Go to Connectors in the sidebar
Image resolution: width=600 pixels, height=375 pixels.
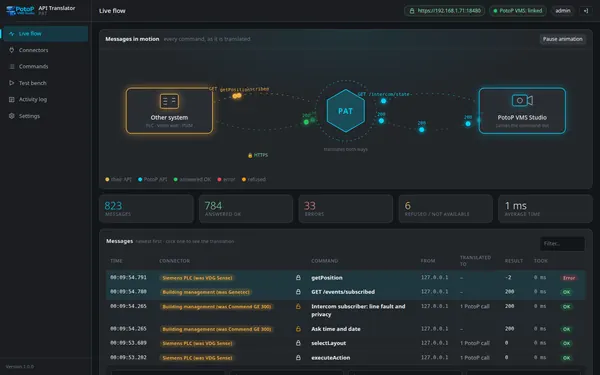46,50
